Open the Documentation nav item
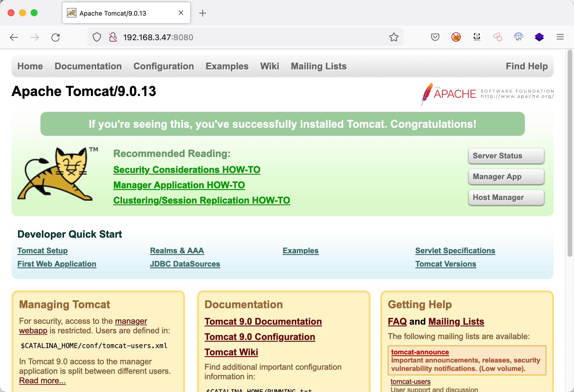 pos(88,66)
